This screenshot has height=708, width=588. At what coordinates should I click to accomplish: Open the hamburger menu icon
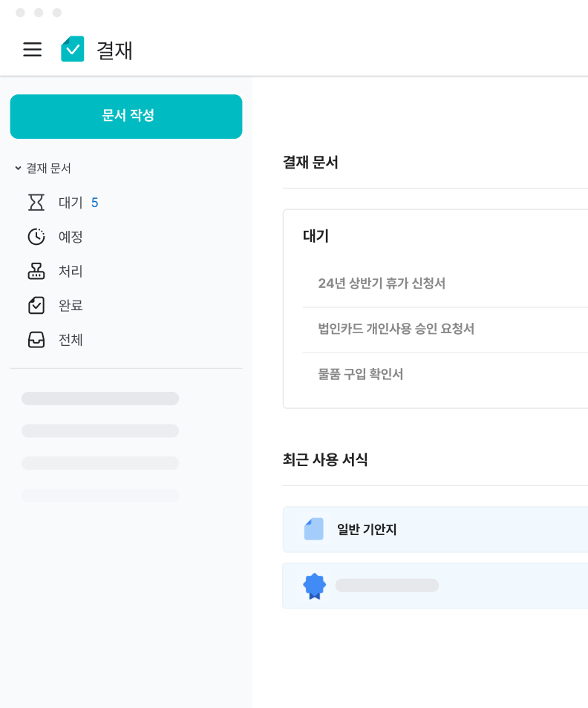tap(32, 50)
